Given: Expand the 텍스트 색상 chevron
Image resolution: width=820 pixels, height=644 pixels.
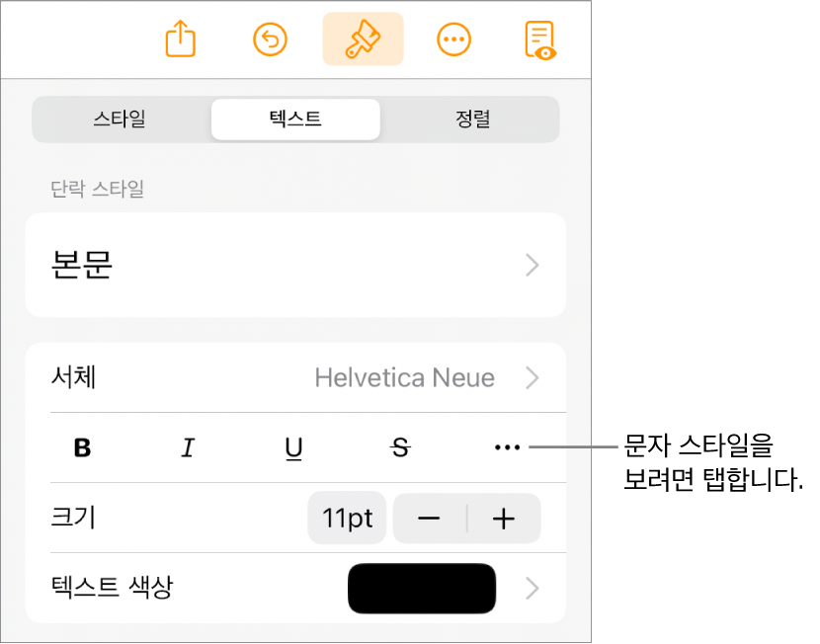Looking at the screenshot, I should 533,588.
